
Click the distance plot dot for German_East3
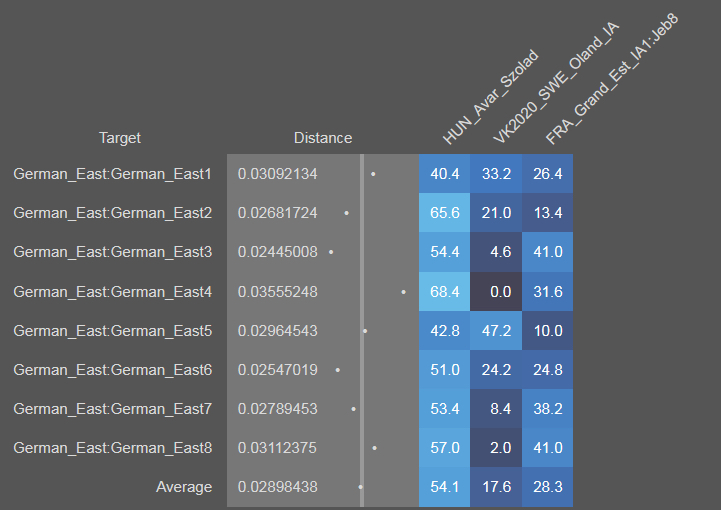[x=331, y=252]
